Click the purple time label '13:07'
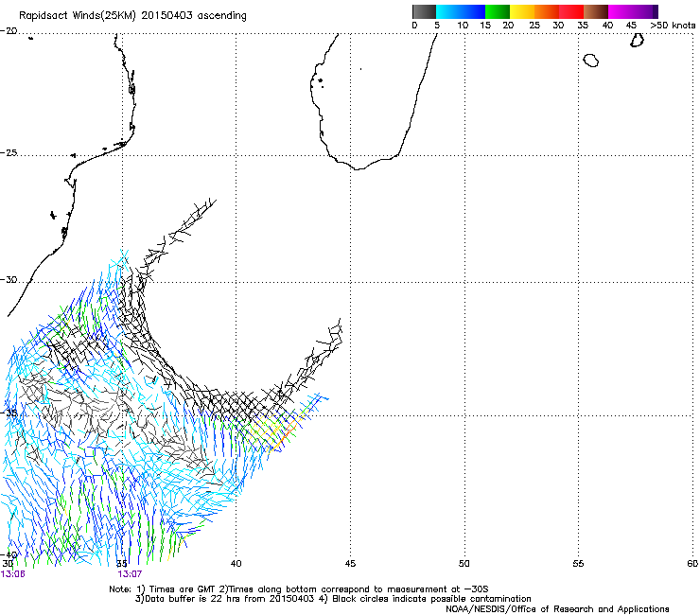Image resolution: width=700 pixels, height=615 pixels. (130, 574)
